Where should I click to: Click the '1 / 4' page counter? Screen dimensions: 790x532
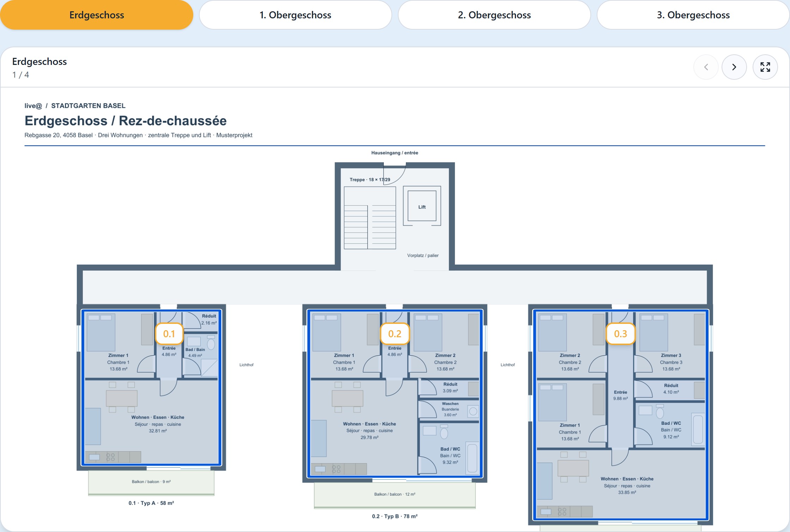point(20,75)
